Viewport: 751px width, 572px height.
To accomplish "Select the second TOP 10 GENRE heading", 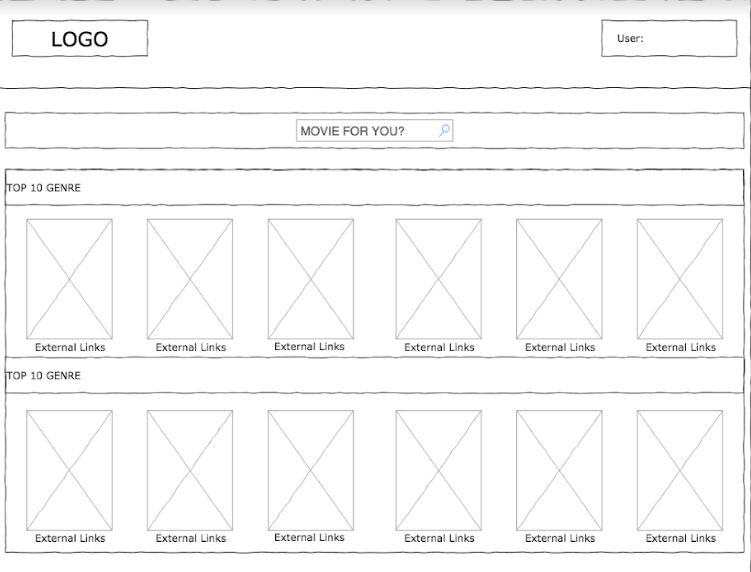I will 44,376.
